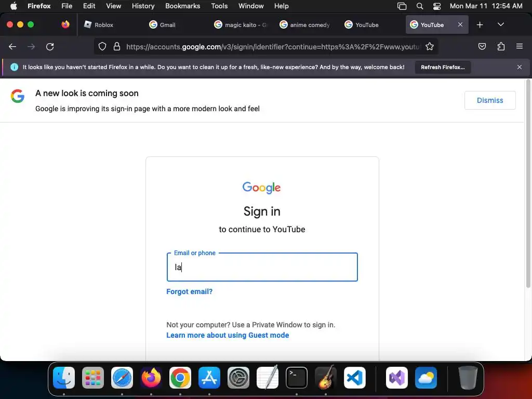Open Learn more about Guest mode
Screen dimensions: 532x399
228,335
